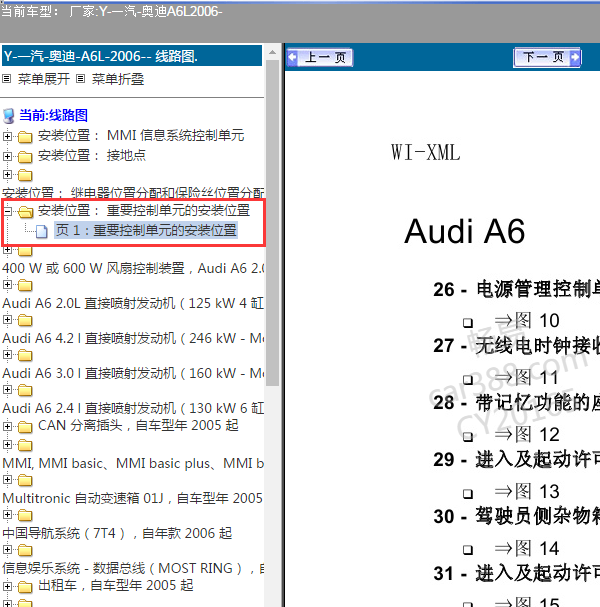Expand the 出租车 node
This screenshot has width=600, height=607.
pos(7,586)
